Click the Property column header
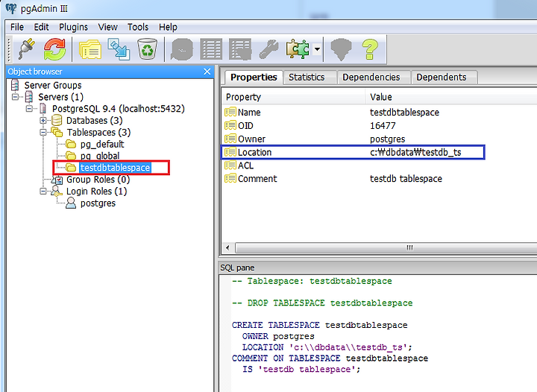 [293, 97]
